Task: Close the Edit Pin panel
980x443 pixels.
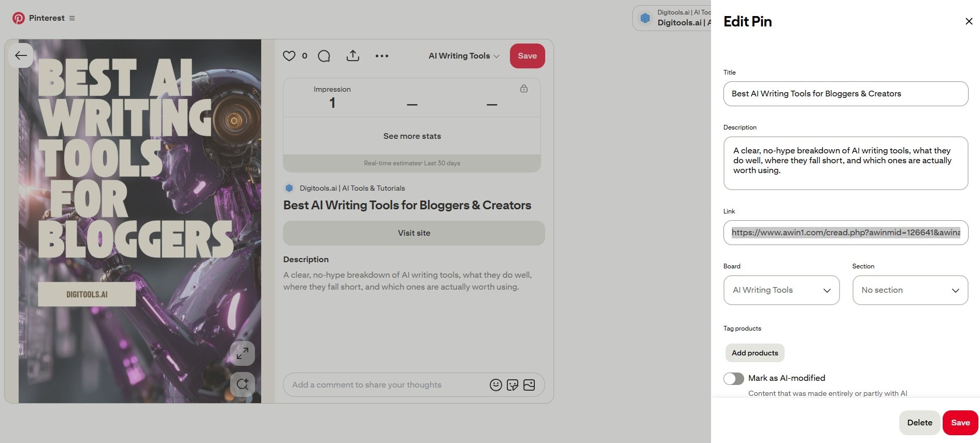Action: 969,21
